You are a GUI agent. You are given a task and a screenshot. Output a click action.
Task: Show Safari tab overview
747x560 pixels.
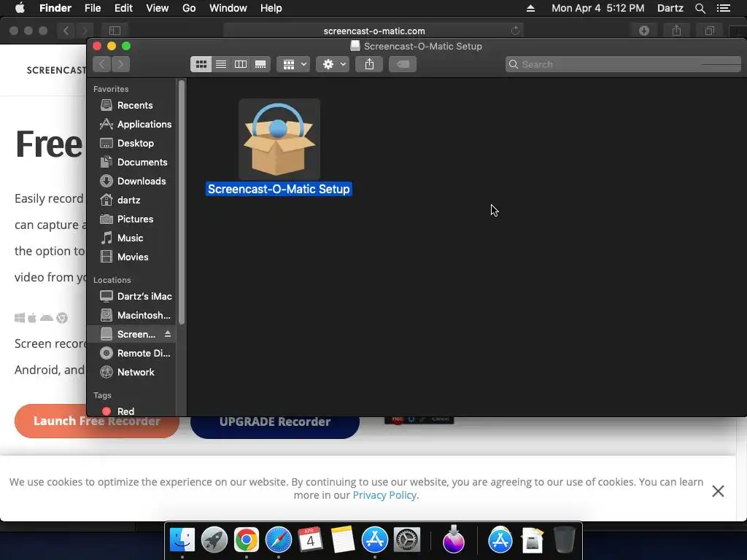pyautogui.click(x=709, y=31)
